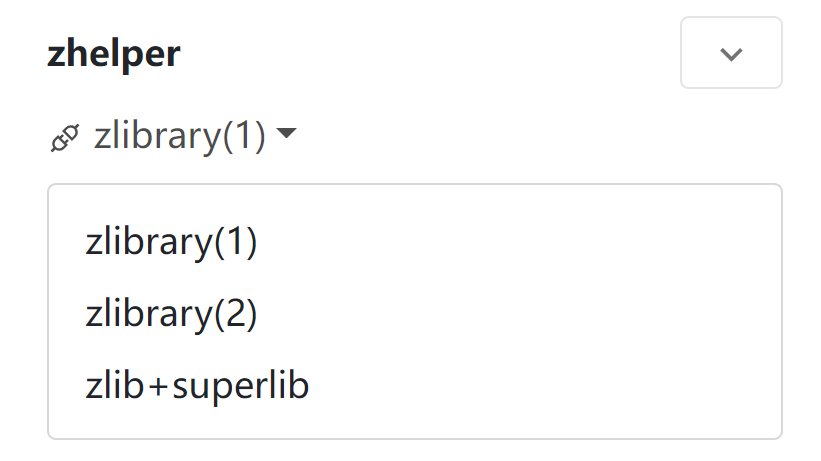
Task: Select zlibrary(1) option in the list
Action: (171, 243)
